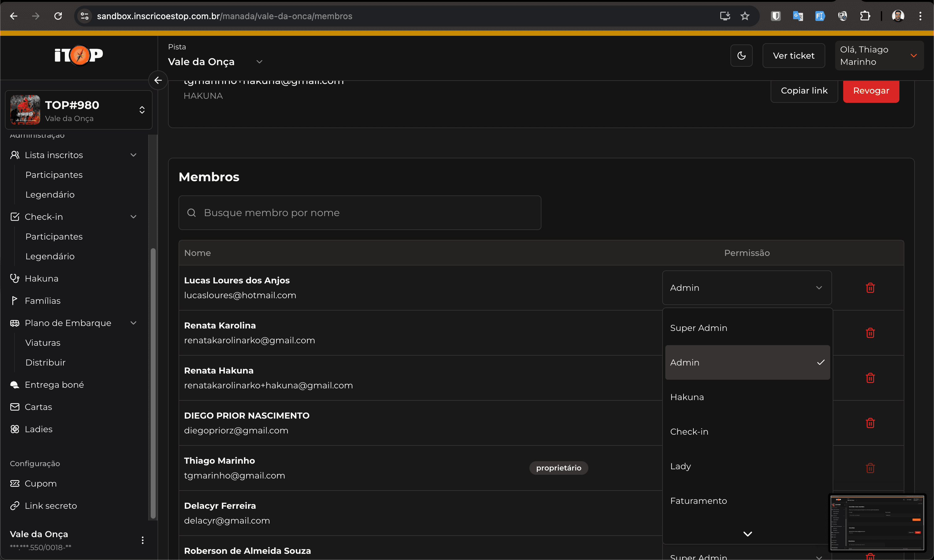Choose the Check-in permission option
934x560 pixels.
tap(747, 431)
